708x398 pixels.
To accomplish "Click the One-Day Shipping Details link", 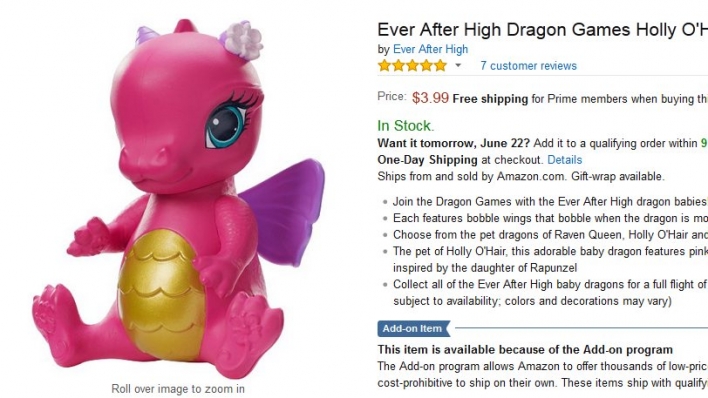I will click(564, 160).
